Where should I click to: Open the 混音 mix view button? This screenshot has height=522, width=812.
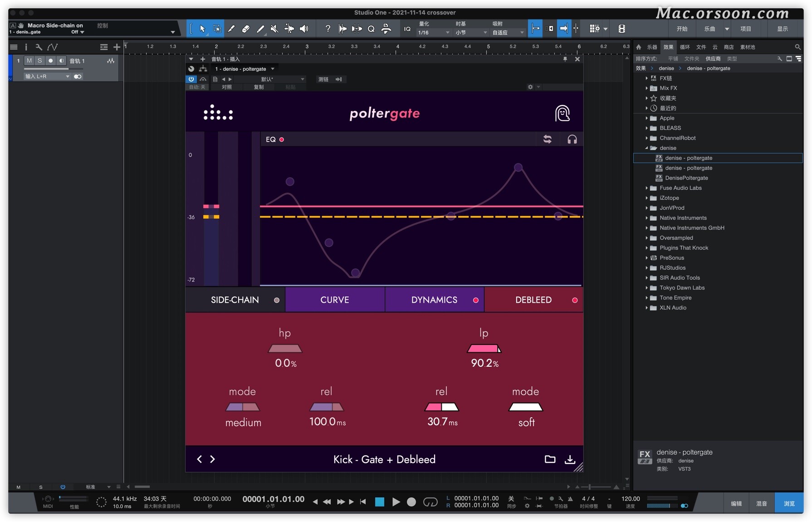click(x=762, y=503)
